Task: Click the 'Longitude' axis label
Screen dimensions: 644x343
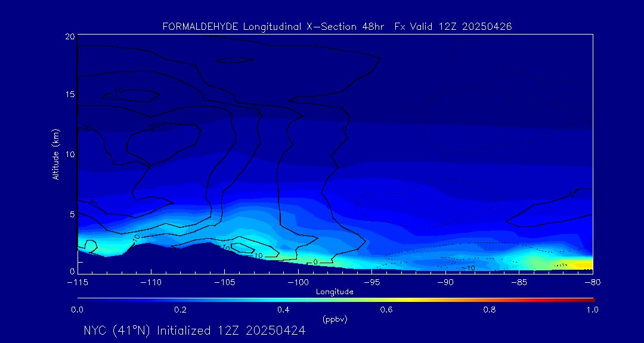Action: [335, 292]
